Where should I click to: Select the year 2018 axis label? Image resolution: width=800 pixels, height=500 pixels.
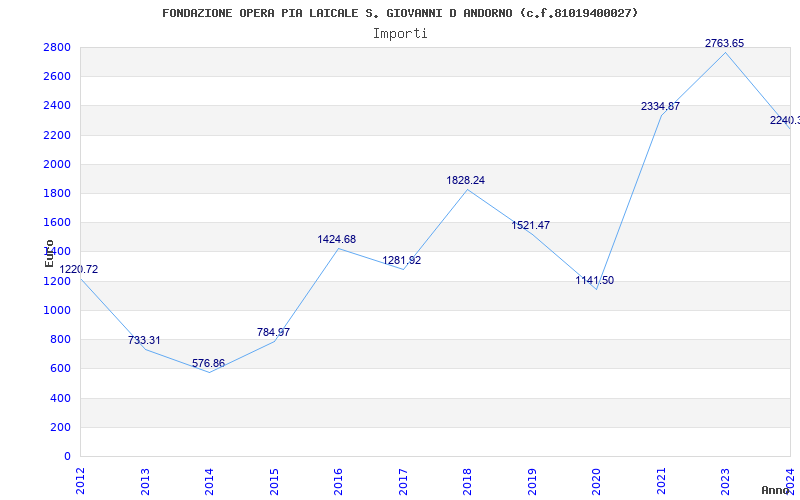[467, 482]
